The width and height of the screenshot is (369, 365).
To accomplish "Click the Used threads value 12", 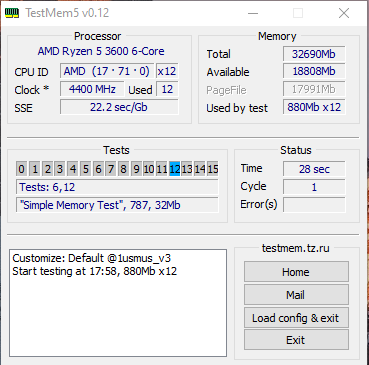I will tap(167, 89).
